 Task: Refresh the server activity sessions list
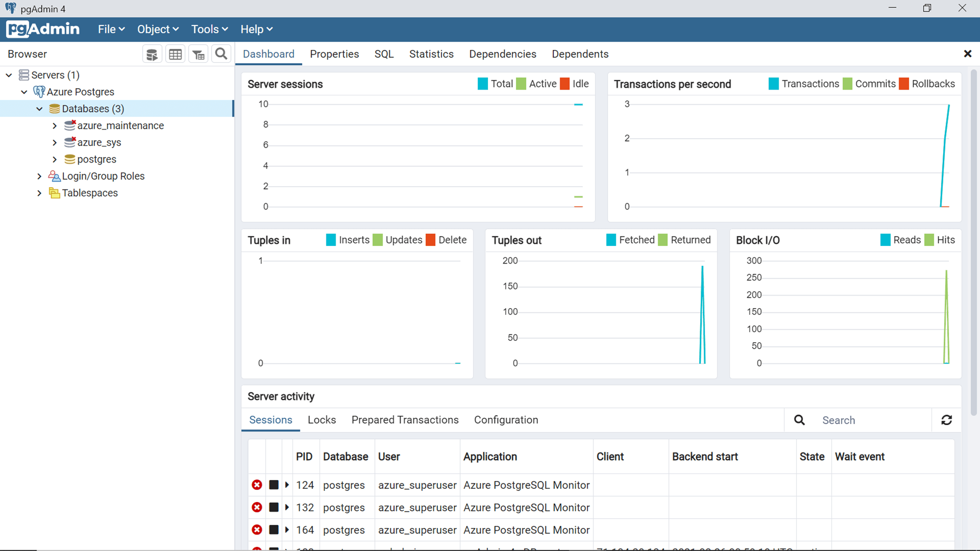tap(947, 420)
